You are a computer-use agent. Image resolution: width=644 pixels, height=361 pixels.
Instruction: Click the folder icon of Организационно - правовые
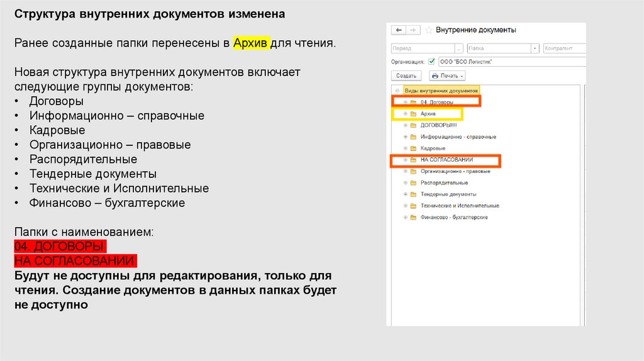[414, 171]
